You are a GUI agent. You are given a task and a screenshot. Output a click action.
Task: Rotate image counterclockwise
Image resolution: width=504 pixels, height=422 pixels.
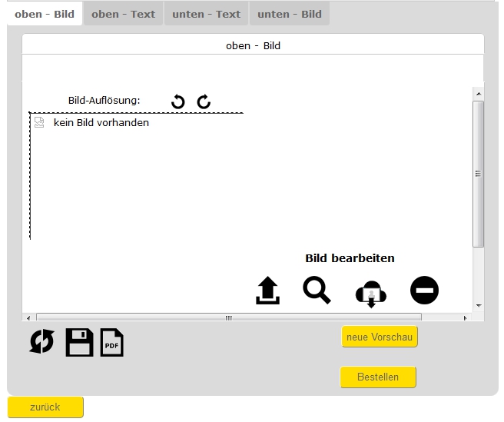tap(178, 101)
